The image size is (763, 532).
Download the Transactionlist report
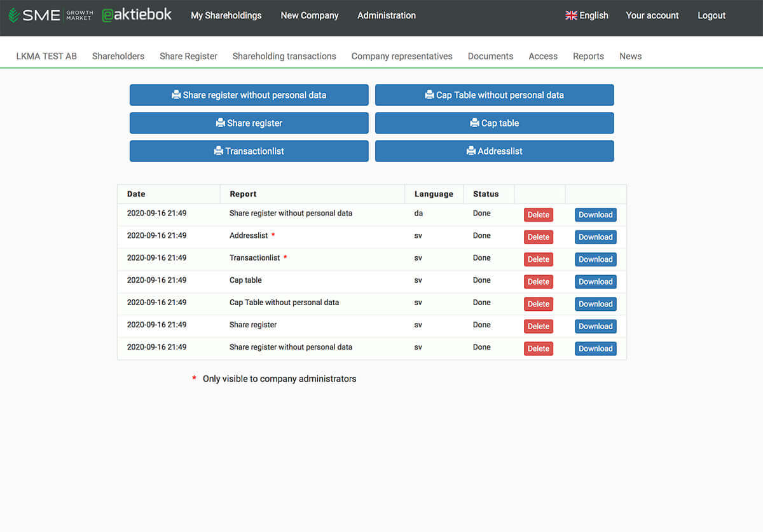point(596,259)
